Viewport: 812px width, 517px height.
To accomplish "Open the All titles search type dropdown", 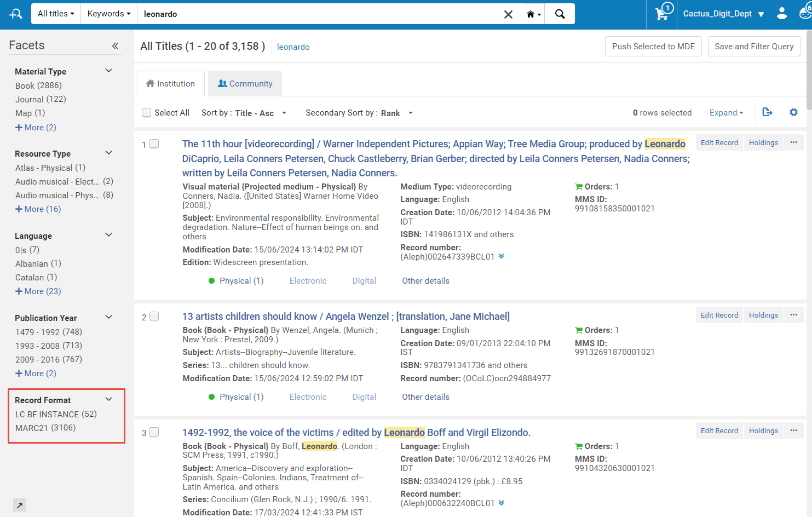I will tap(56, 14).
